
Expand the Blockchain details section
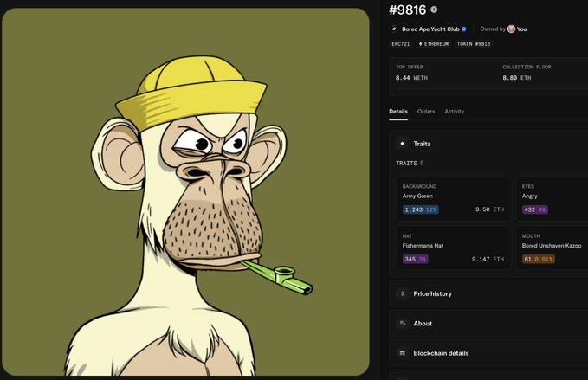click(488, 353)
